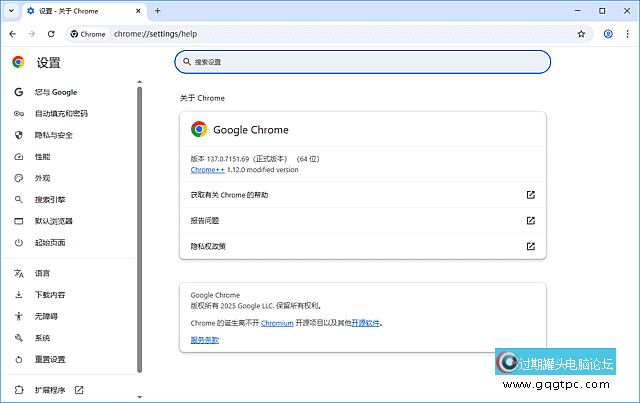Viewport: 640px width, 403px height.
Task: Open 重置设置 section
Action: click(50, 359)
